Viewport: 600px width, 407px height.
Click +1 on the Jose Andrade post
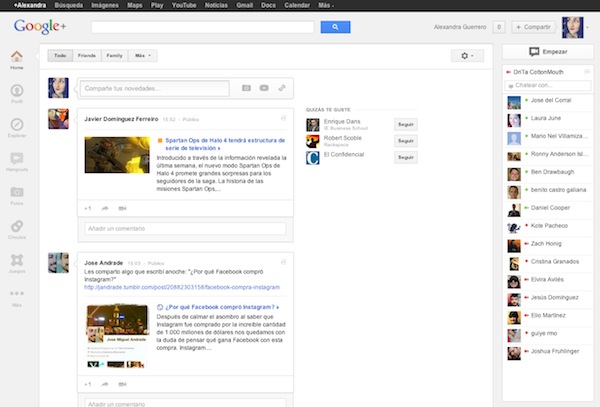pos(88,384)
